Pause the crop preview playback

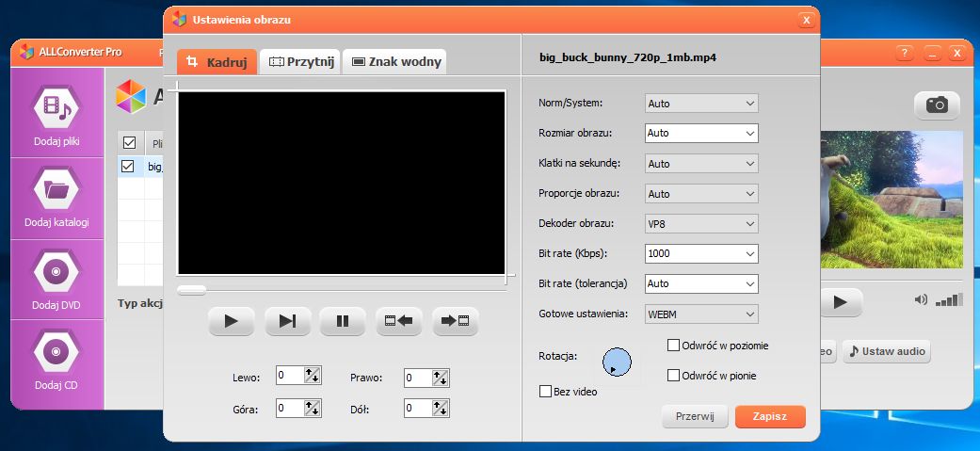[x=343, y=321]
